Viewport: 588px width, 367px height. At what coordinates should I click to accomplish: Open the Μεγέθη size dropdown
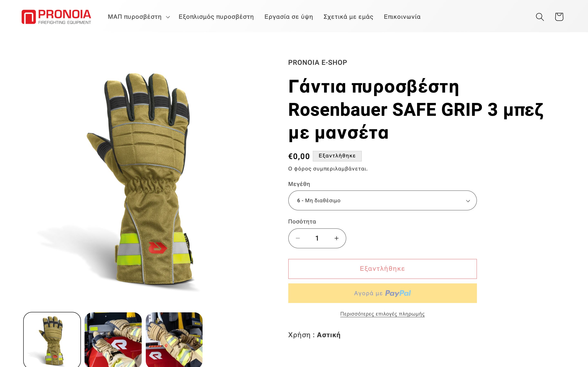click(382, 200)
